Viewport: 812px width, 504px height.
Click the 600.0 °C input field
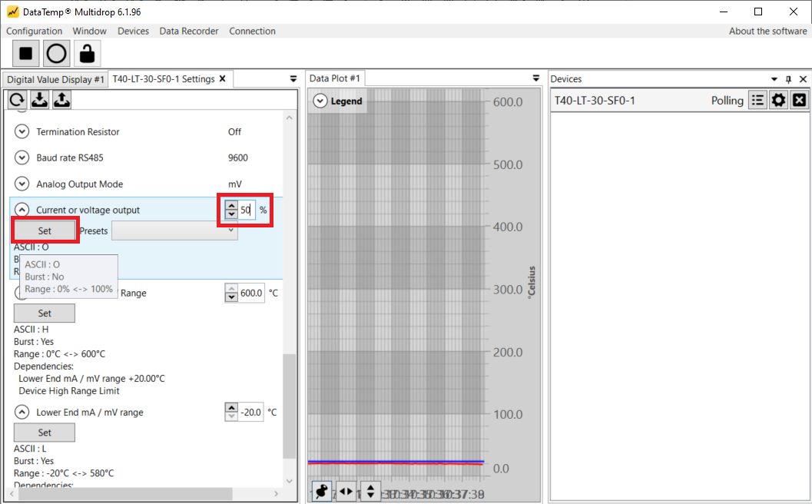[x=251, y=293]
